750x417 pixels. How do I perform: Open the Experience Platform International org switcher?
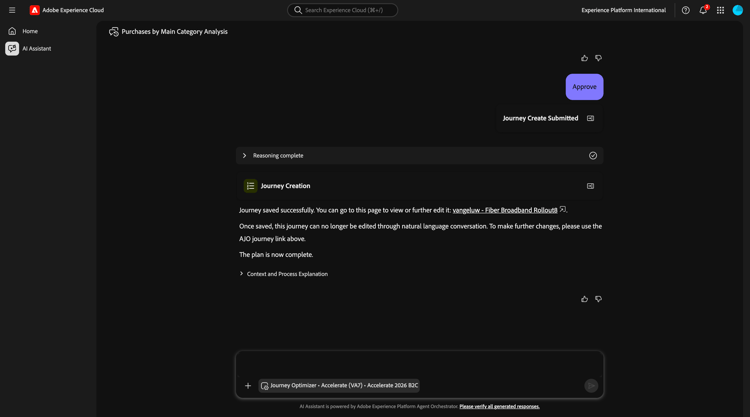[623, 10]
